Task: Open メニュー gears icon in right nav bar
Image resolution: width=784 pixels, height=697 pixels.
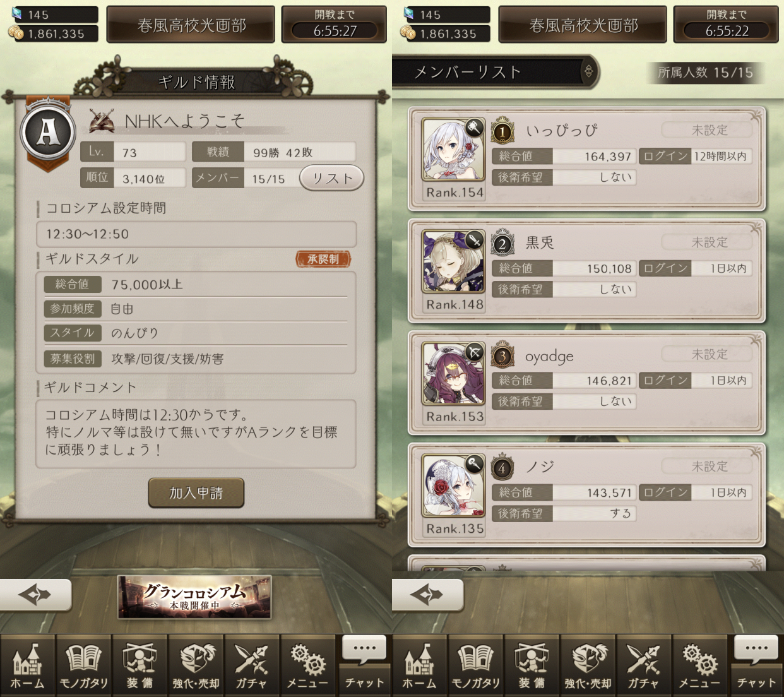Action: coord(699,666)
